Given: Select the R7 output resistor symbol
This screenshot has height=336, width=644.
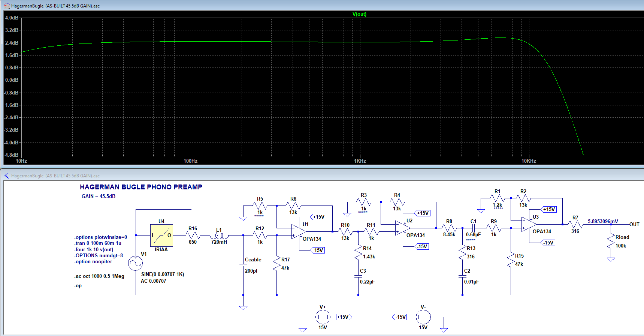Looking at the screenshot, I should [575, 224].
